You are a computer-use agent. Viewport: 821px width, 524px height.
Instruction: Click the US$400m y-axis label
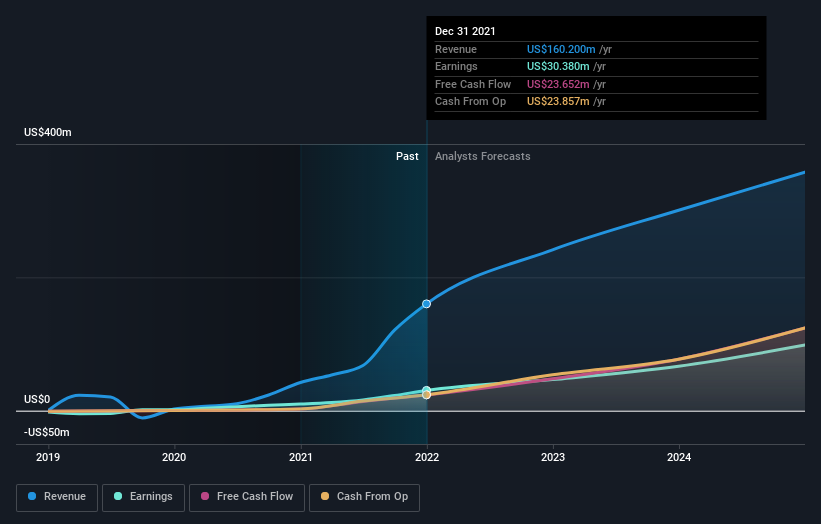tap(48, 132)
